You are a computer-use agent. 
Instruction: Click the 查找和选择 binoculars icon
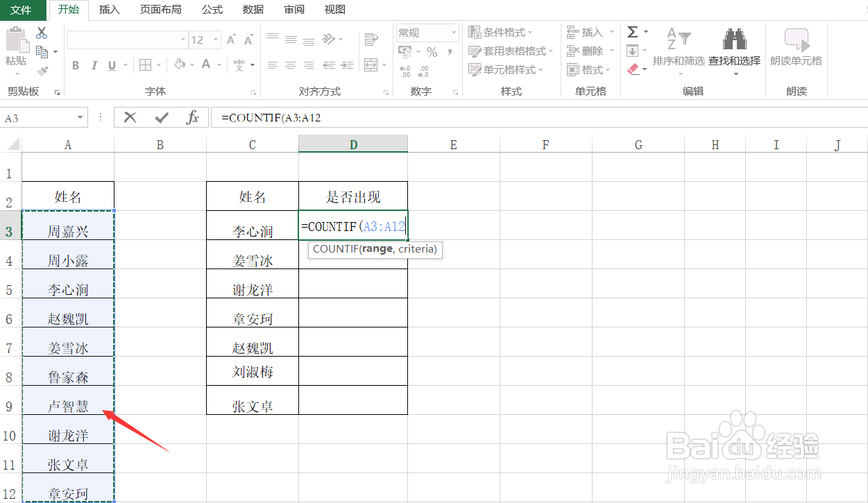tap(734, 38)
